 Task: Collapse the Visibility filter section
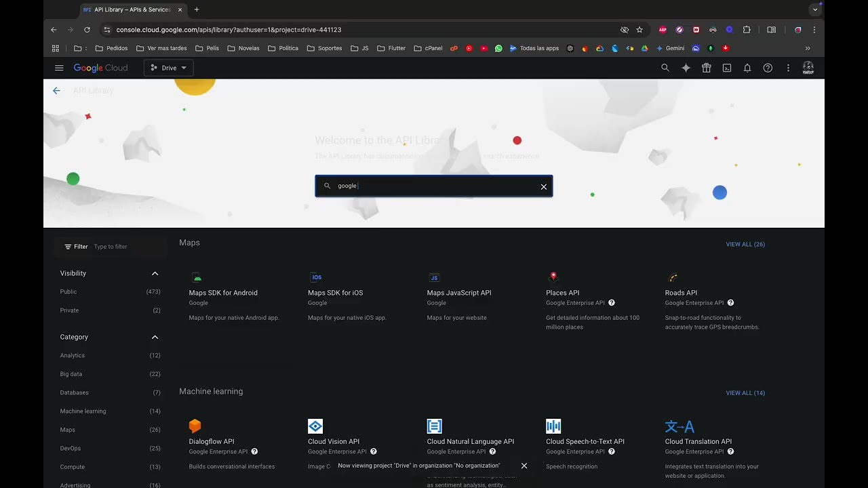155,273
